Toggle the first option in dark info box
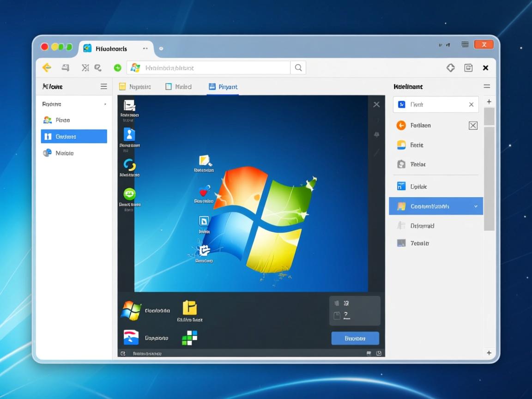The image size is (532, 399). [337, 303]
